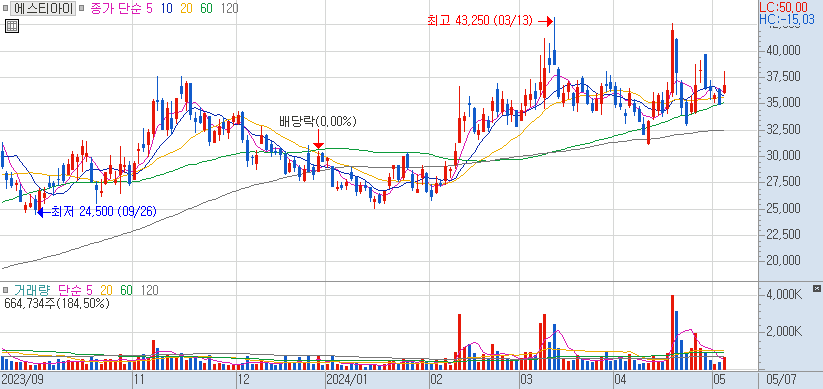Viewport: 823px width, 389px height.
Task: Click the small square marker left of 에스티아이
Action: 6,8
